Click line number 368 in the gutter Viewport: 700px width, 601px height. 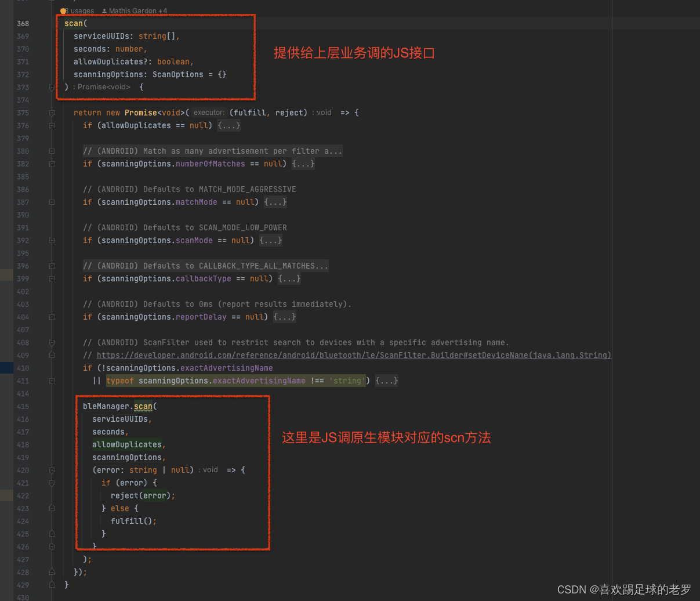click(23, 24)
